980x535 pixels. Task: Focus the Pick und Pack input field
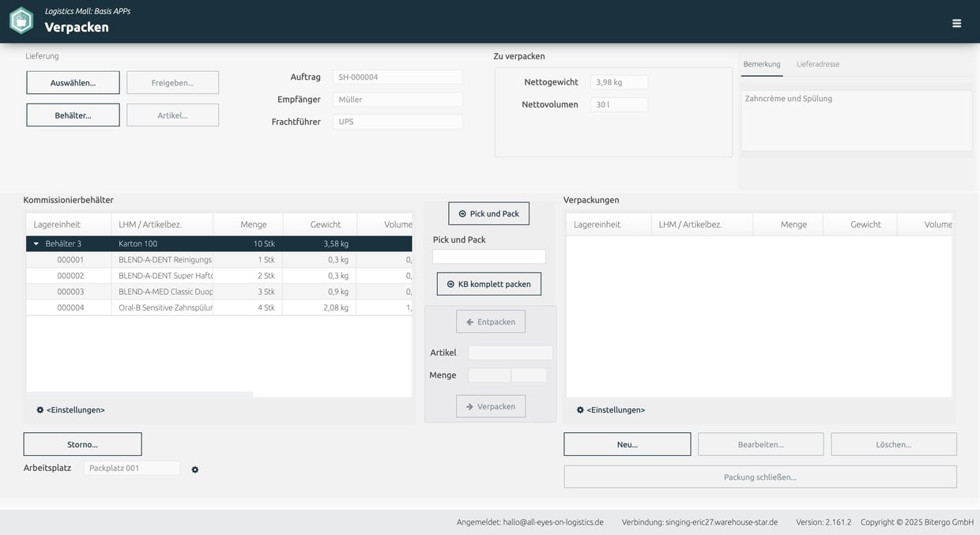pos(489,257)
